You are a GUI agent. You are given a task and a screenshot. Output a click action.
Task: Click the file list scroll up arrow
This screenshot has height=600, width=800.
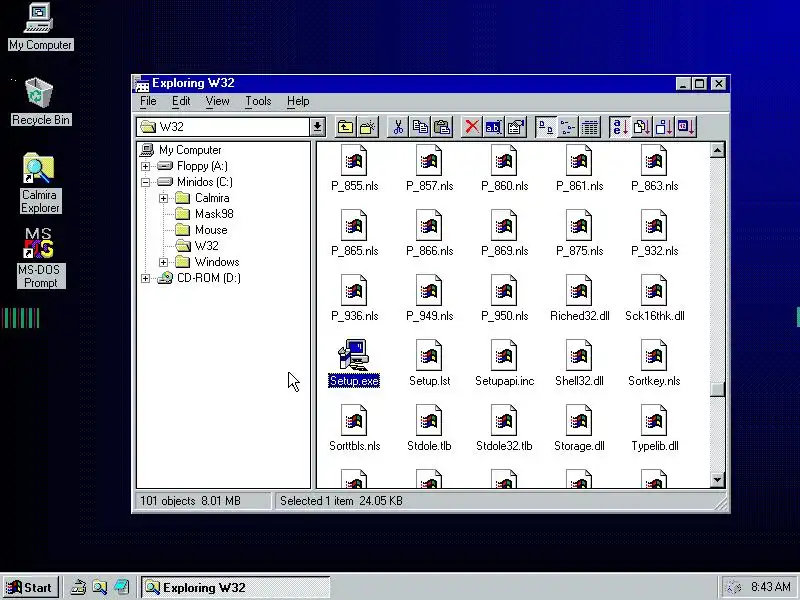717,150
